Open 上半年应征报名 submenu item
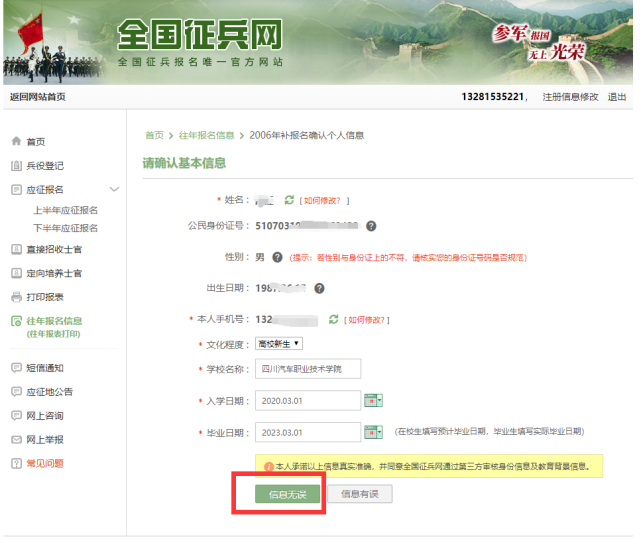 (66, 210)
